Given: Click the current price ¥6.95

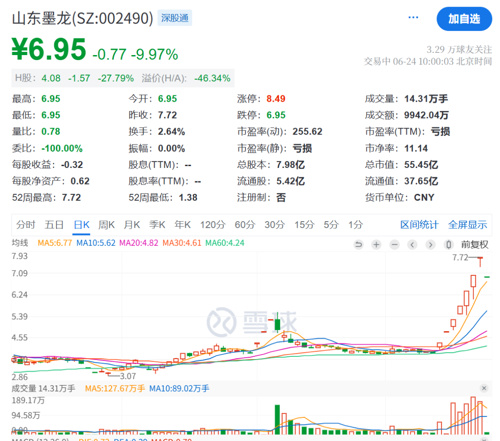Looking at the screenshot, I should (49, 49).
